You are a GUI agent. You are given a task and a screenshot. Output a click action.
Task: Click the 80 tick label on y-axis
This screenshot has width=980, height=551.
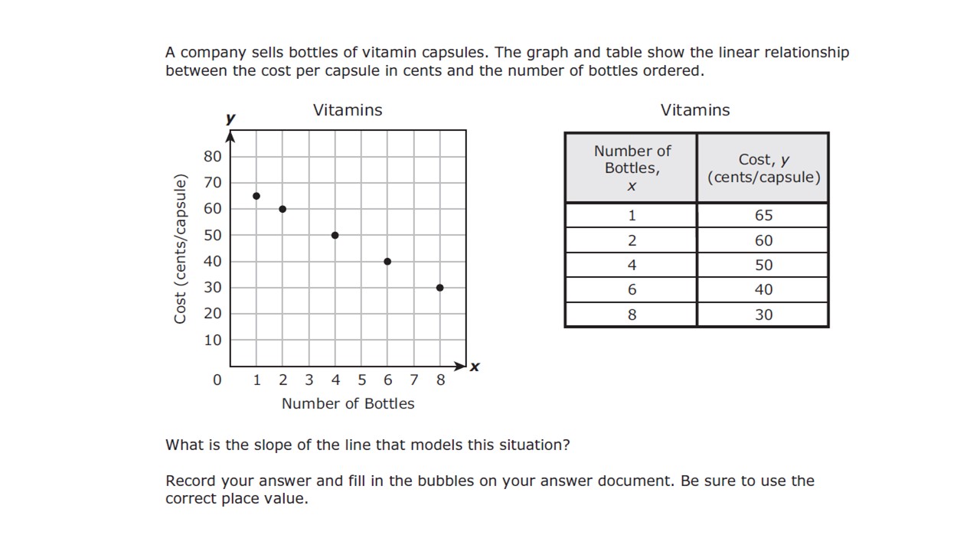tap(212, 156)
